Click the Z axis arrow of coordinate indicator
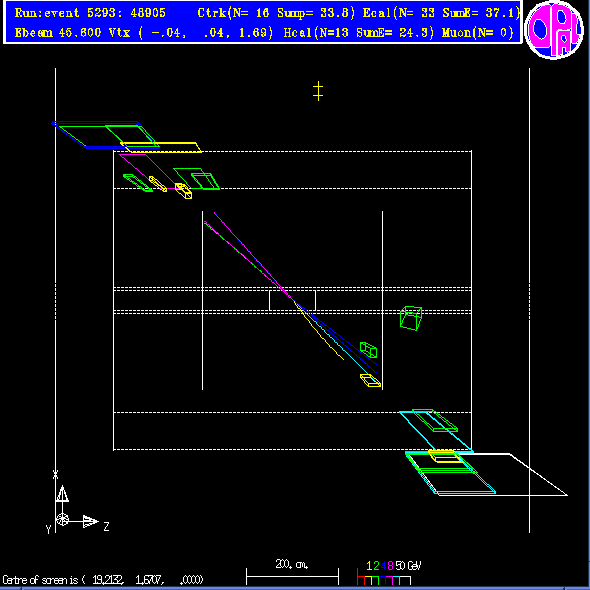 pyautogui.click(x=90, y=521)
